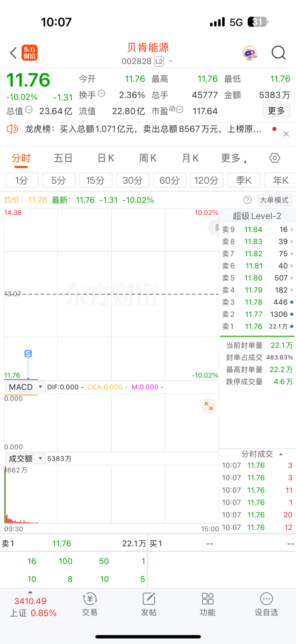Expand the 更多 chart period dropdown

233,158
